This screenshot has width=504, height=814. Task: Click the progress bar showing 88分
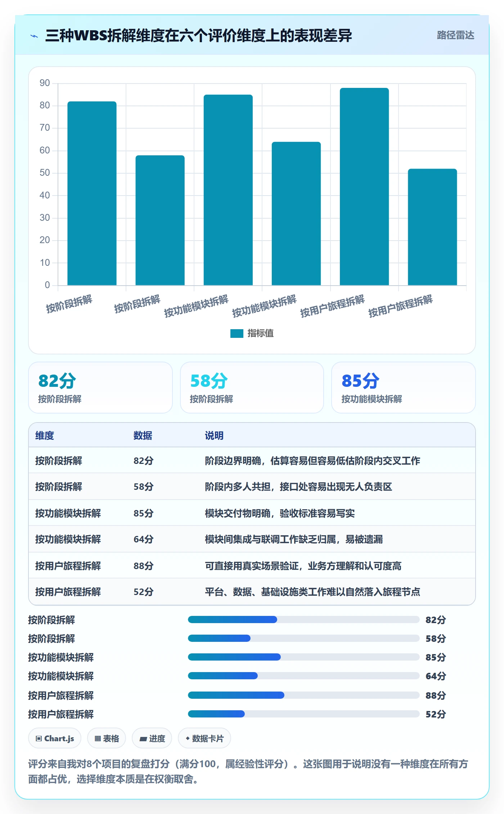pyautogui.click(x=304, y=695)
